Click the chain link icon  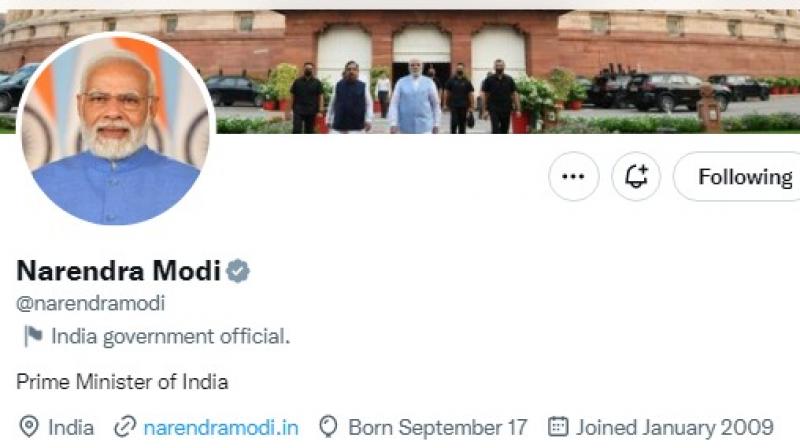click(x=125, y=427)
